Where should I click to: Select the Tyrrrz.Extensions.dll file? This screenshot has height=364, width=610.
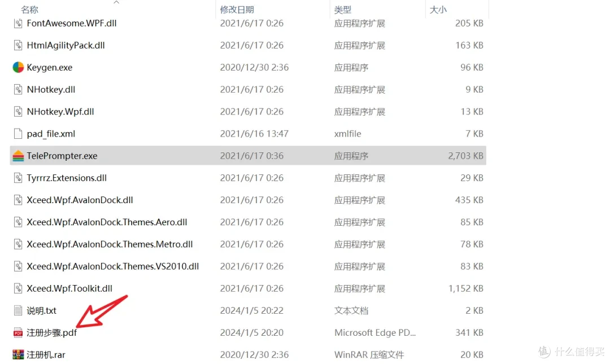click(67, 178)
